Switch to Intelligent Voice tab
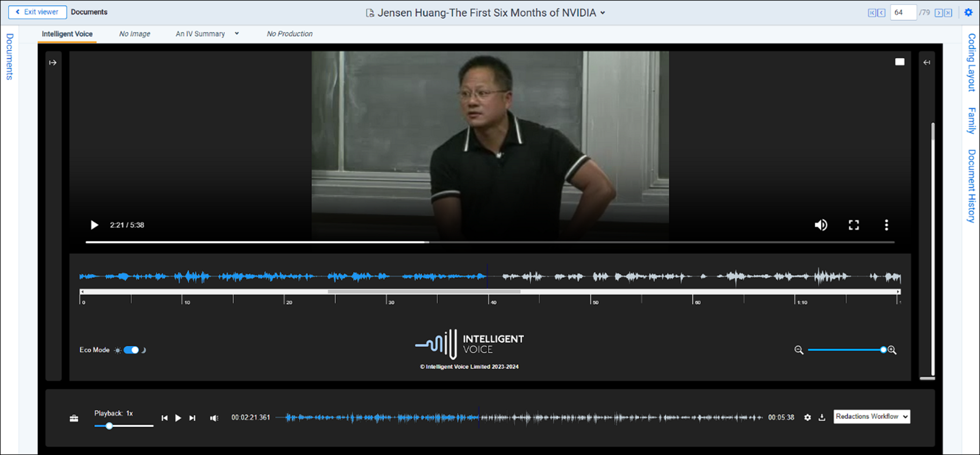This screenshot has height=455, width=980. point(67,34)
